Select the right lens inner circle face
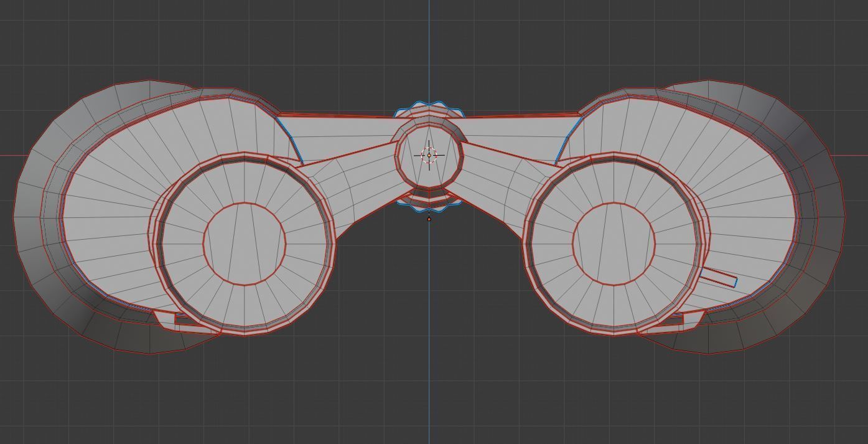The image size is (868, 444). click(x=614, y=243)
